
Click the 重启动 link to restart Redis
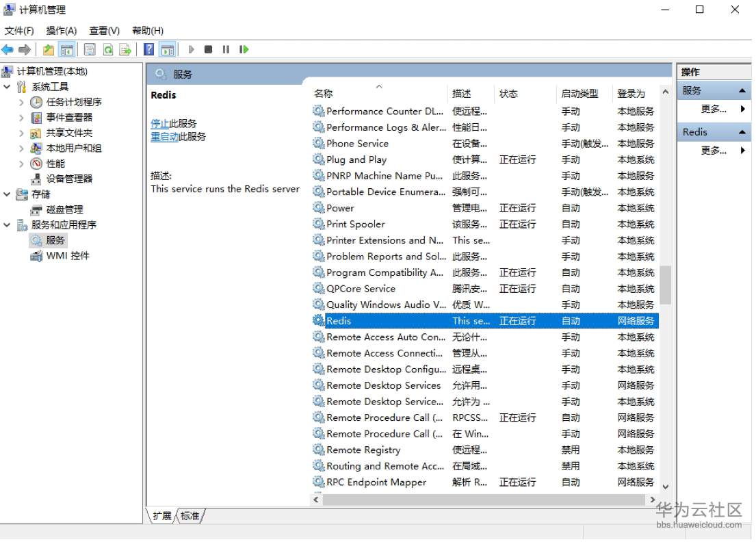(164, 137)
